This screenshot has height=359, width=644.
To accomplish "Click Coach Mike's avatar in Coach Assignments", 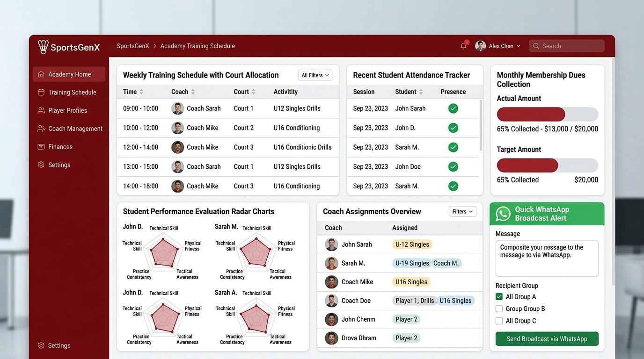I will point(331,282).
